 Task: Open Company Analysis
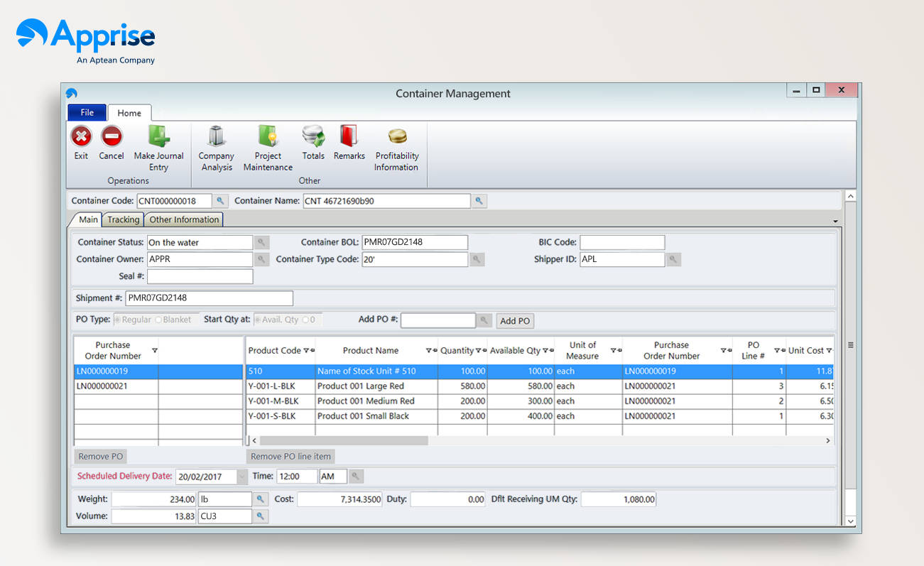point(216,146)
